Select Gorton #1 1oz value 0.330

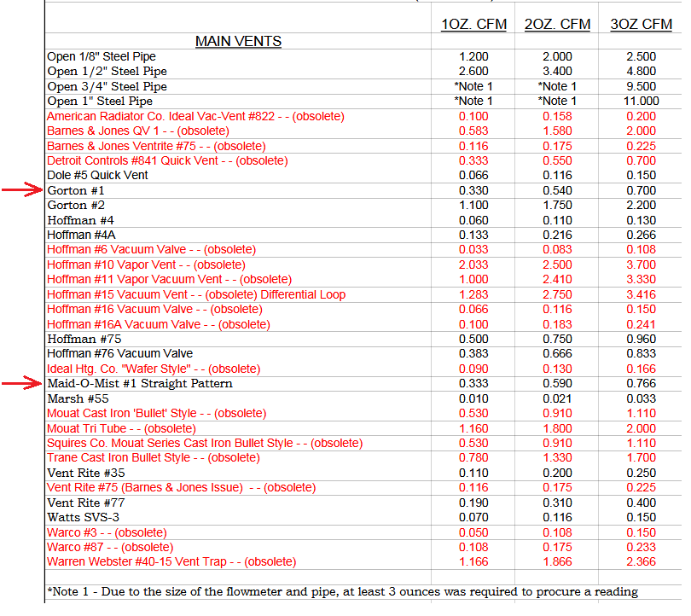(x=473, y=191)
